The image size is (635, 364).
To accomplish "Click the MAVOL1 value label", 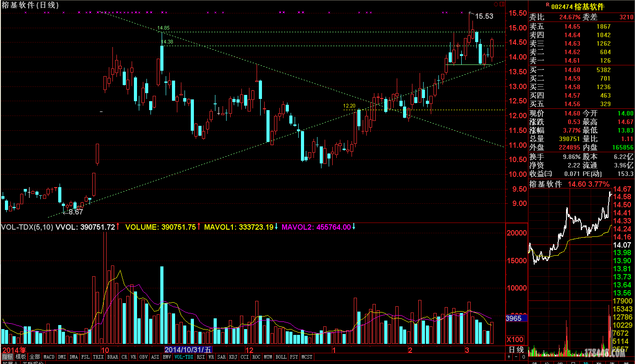I will [x=239, y=227].
